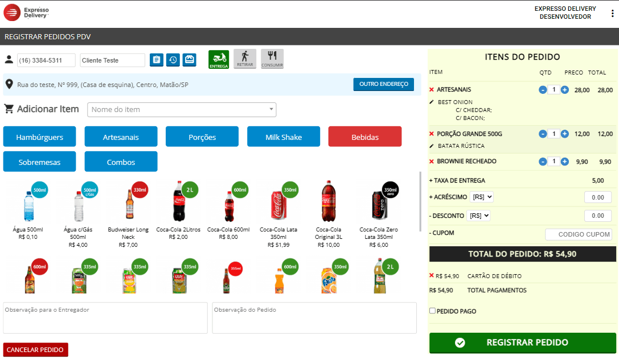Click the customer card icon button
Viewport: 619px width, 364px height.
pyautogui.click(x=190, y=60)
